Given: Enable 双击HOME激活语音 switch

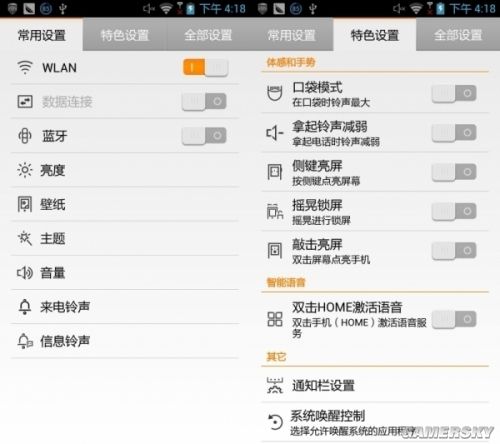Looking at the screenshot, I should point(454,319).
